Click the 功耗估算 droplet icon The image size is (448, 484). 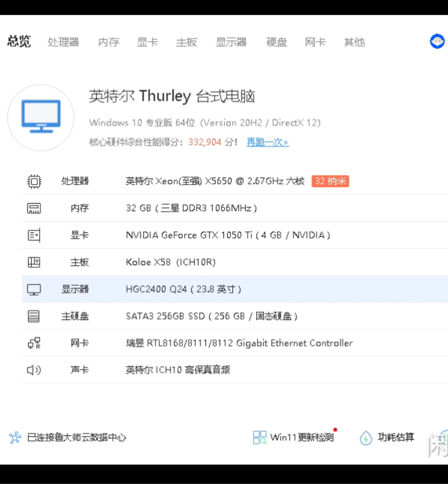tap(366, 438)
